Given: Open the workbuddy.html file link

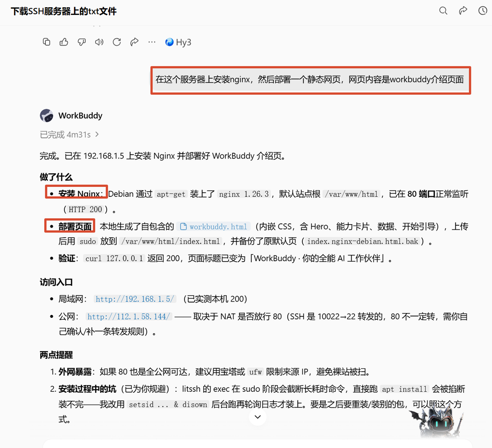Looking at the screenshot, I should click(x=214, y=227).
